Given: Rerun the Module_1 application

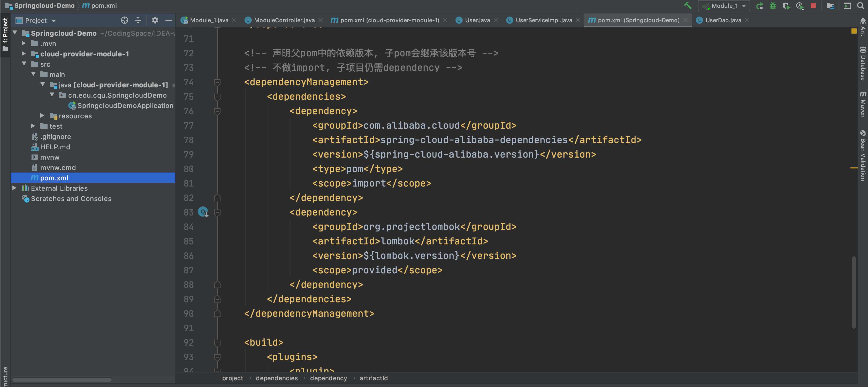Looking at the screenshot, I should (x=759, y=6).
